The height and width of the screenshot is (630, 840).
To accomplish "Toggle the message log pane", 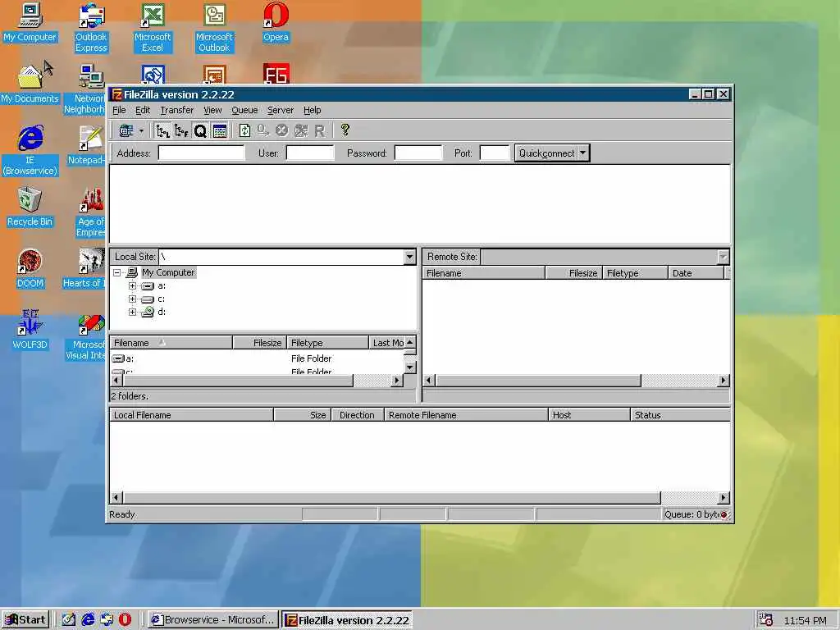I will (220, 130).
